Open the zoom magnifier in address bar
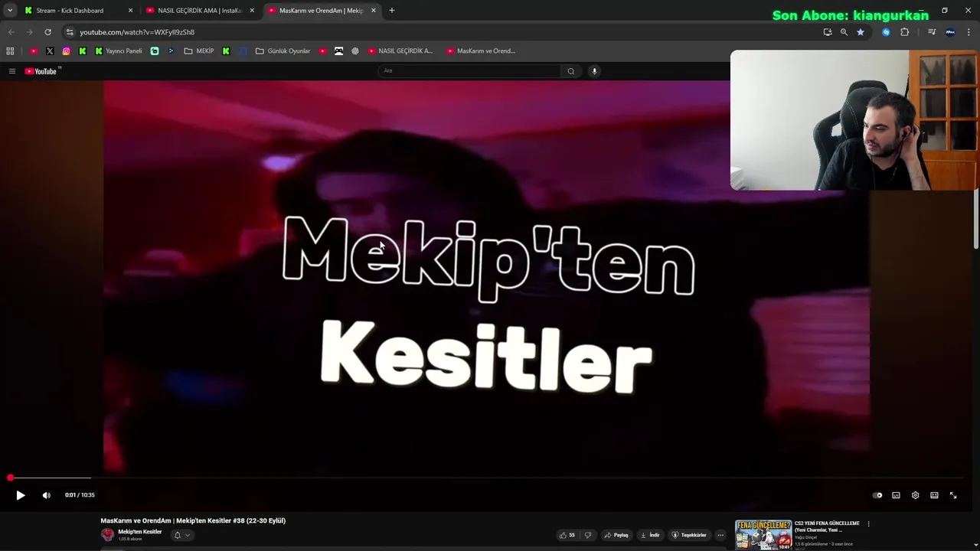The image size is (980, 551). [x=844, y=32]
